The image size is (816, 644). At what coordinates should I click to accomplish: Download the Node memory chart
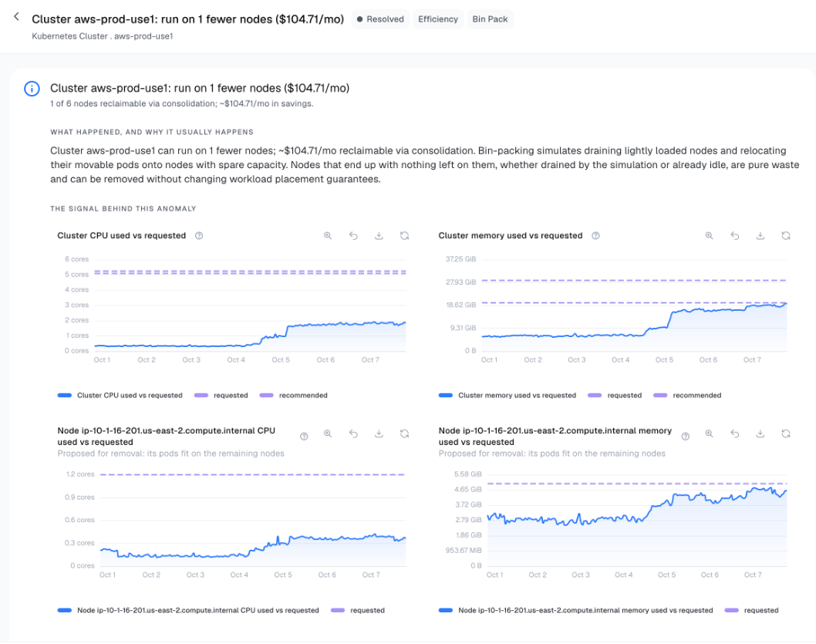760,433
